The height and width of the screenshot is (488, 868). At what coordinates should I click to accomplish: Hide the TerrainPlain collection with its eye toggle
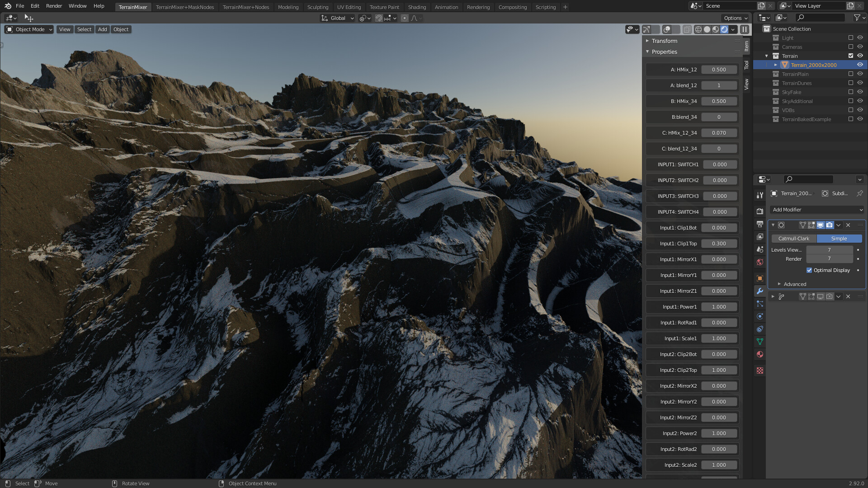tap(860, 74)
